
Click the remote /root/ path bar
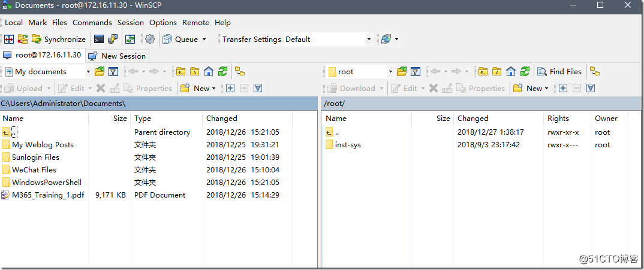coord(481,104)
